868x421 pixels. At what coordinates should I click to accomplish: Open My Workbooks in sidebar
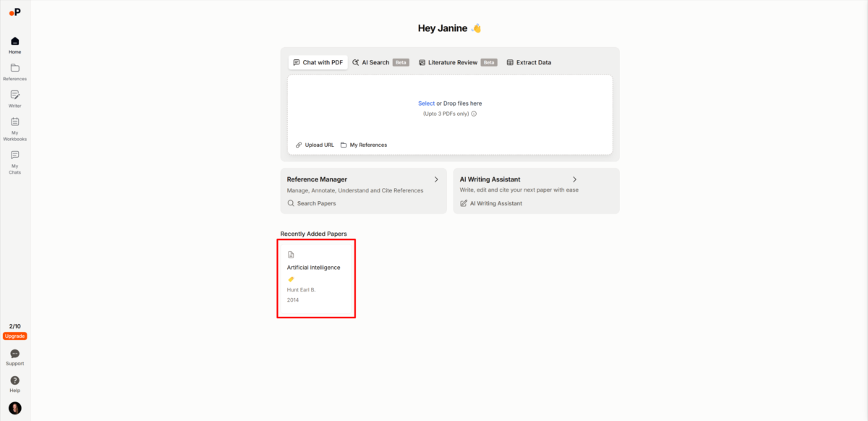(15, 122)
